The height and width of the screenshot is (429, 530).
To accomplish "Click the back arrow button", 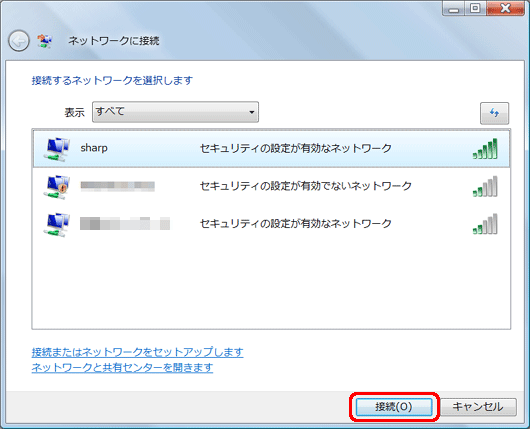I will point(19,41).
